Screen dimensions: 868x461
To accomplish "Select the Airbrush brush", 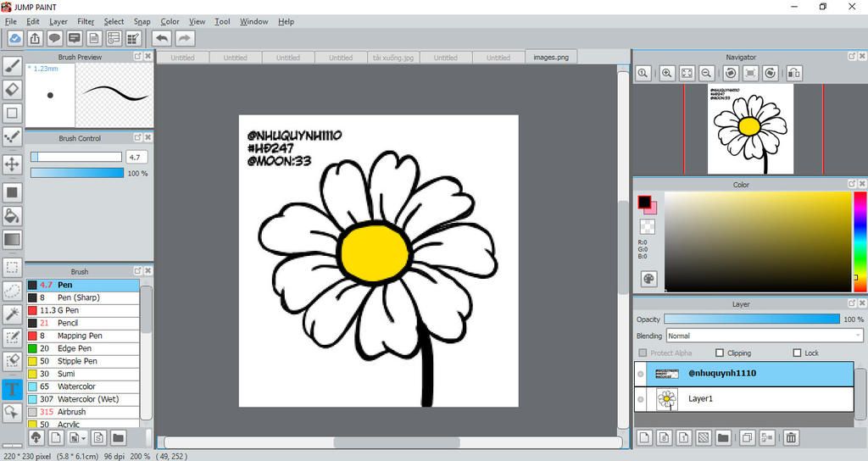I will [x=82, y=412].
